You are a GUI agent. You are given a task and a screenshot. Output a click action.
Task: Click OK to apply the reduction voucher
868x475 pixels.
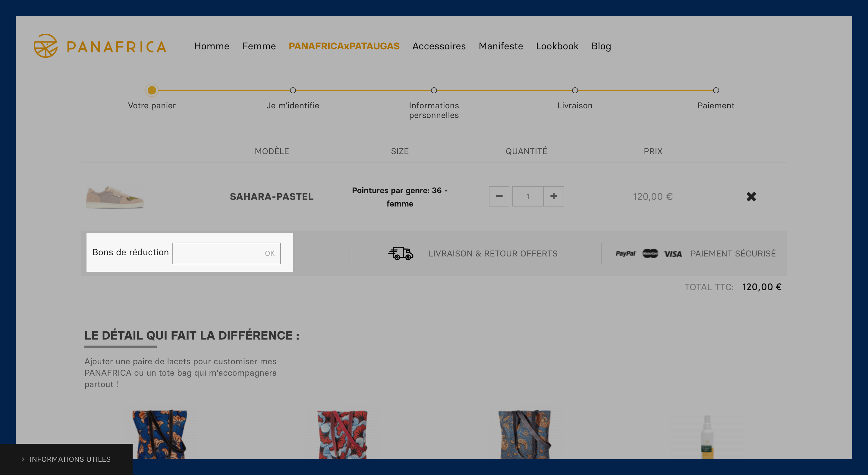coord(269,253)
